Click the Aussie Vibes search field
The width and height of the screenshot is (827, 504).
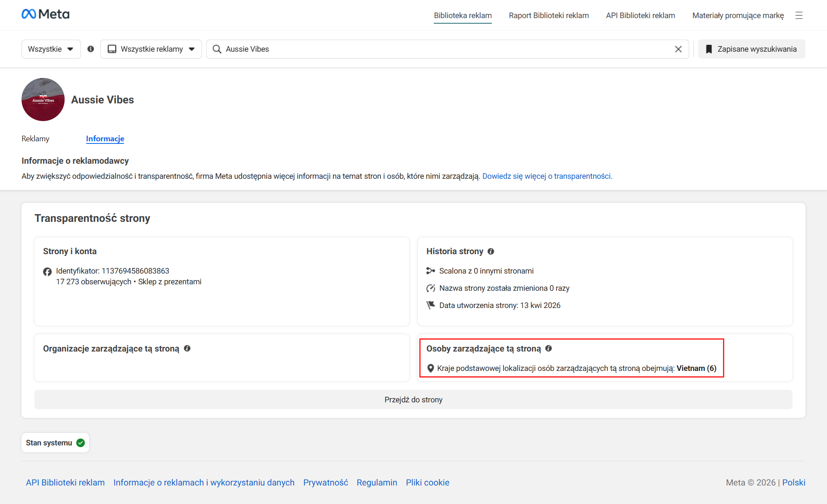pyautogui.click(x=448, y=49)
